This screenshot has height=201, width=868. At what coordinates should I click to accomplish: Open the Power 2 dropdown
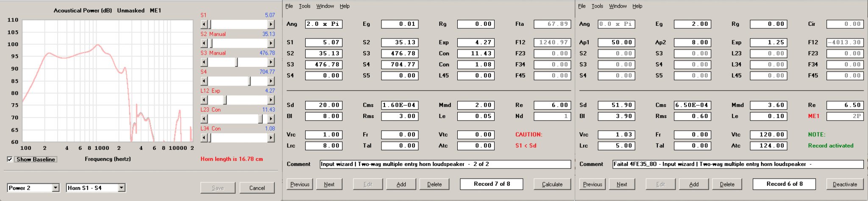coord(56,188)
